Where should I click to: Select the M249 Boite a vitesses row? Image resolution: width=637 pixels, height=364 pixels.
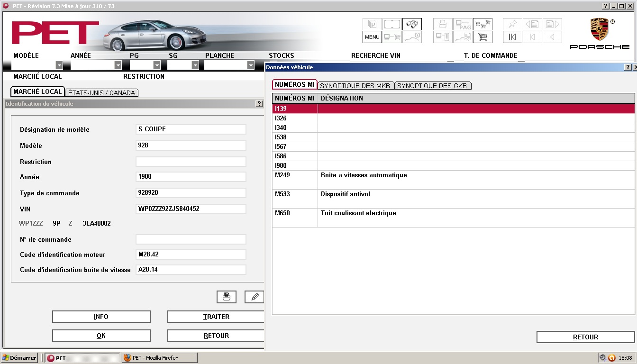tap(454, 180)
